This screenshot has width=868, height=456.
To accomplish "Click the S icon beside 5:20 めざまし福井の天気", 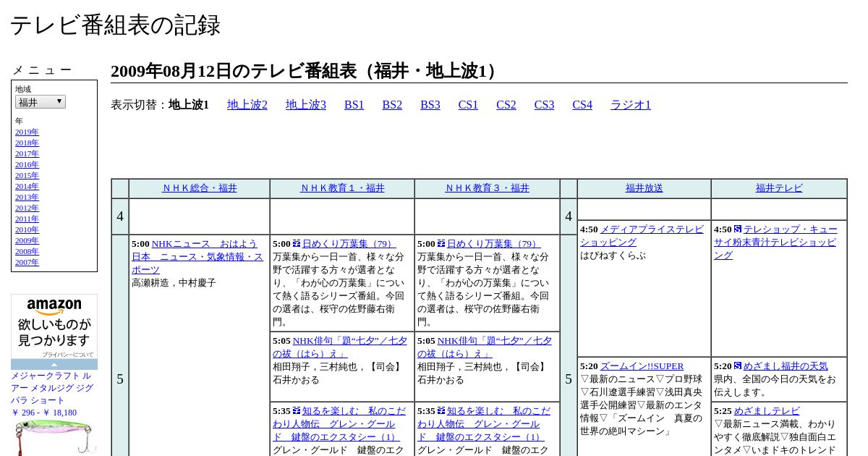I will [x=738, y=366].
